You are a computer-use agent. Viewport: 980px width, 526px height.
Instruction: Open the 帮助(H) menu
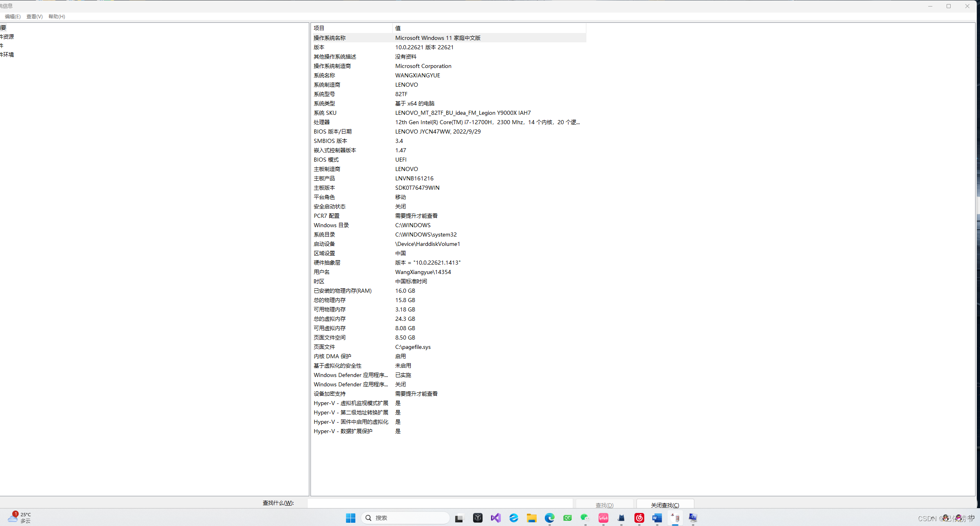tap(57, 17)
